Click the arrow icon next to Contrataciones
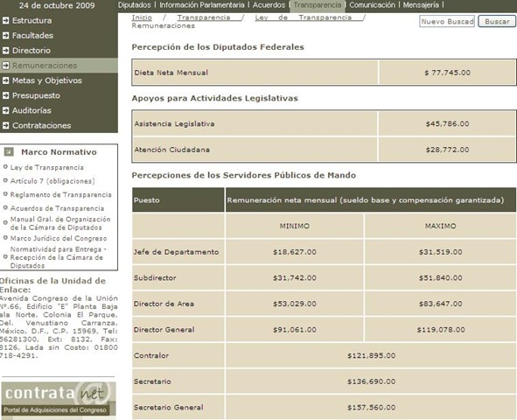The width and height of the screenshot is (517, 420). coord(5,126)
